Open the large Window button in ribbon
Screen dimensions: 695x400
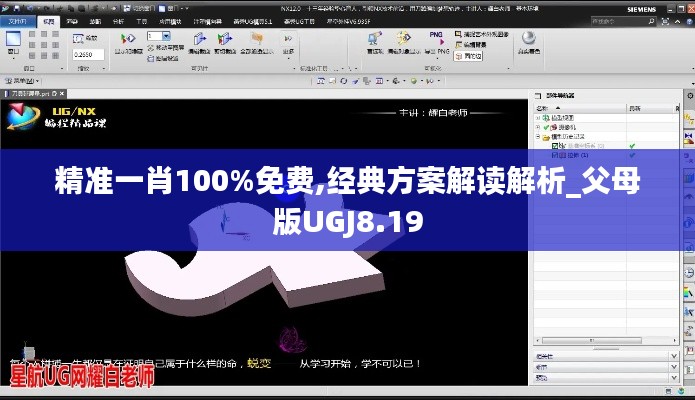click(x=13, y=43)
